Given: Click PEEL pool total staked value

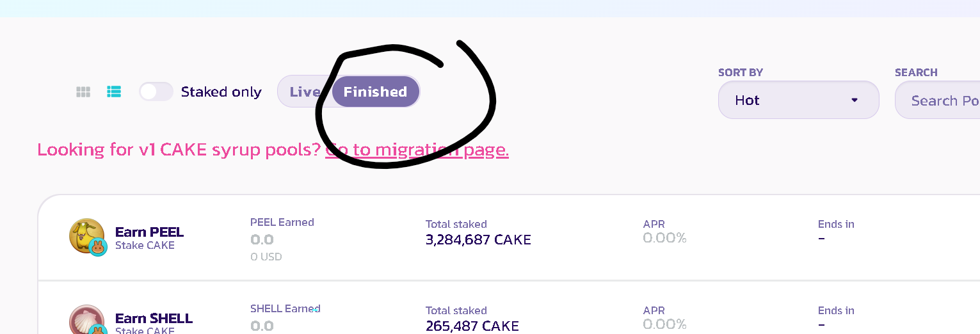Looking at the screenshot, I should (x=478, y=240).
